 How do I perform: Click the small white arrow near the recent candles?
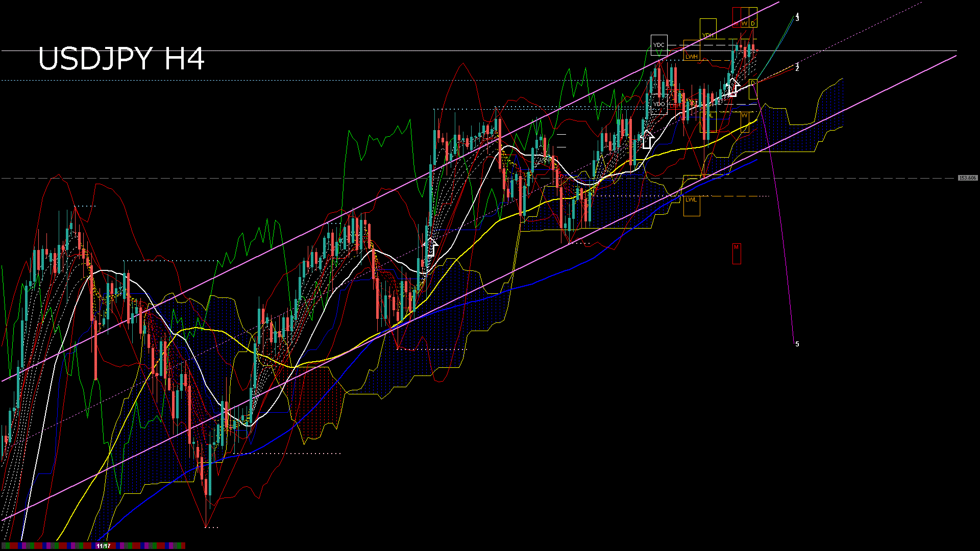click(734, 88)
